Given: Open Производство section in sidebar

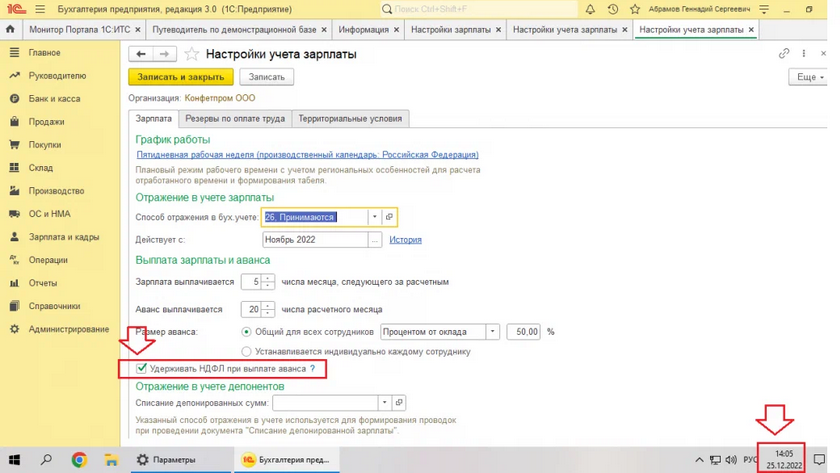Looking at the screenshot, I should pyautogui.click(x=56, y=191).
